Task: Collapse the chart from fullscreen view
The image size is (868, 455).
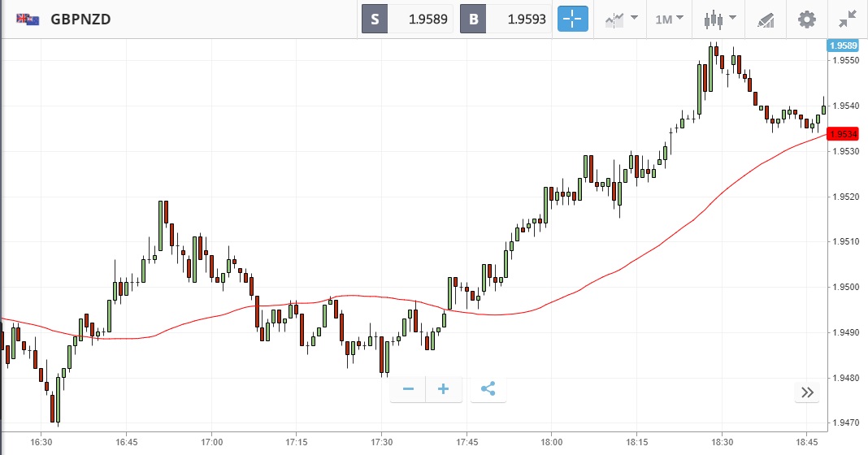Action: [847, 19]
